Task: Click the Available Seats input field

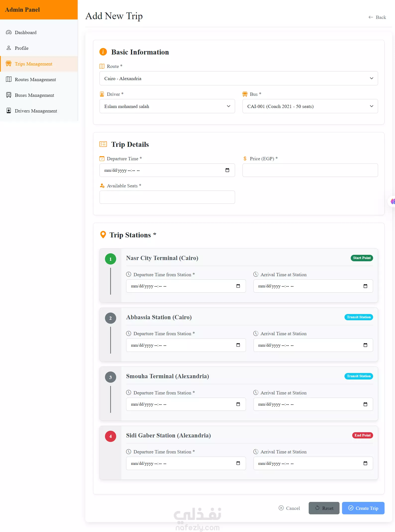Action: pyautogui.click(x=167, y=197)
